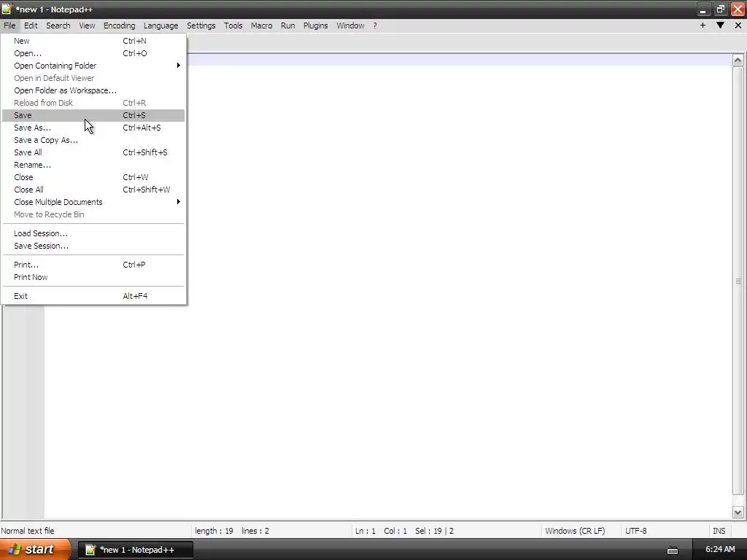Click the Normal text file status field
Image resolution: width=747 pixels, height=560 pixels.
[96, 531]
